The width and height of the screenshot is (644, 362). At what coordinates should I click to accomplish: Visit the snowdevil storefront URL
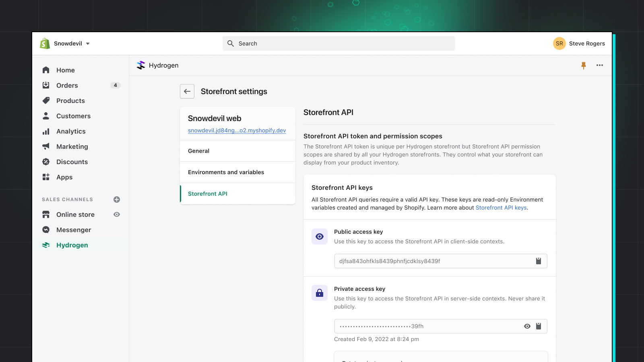(237, 130)
